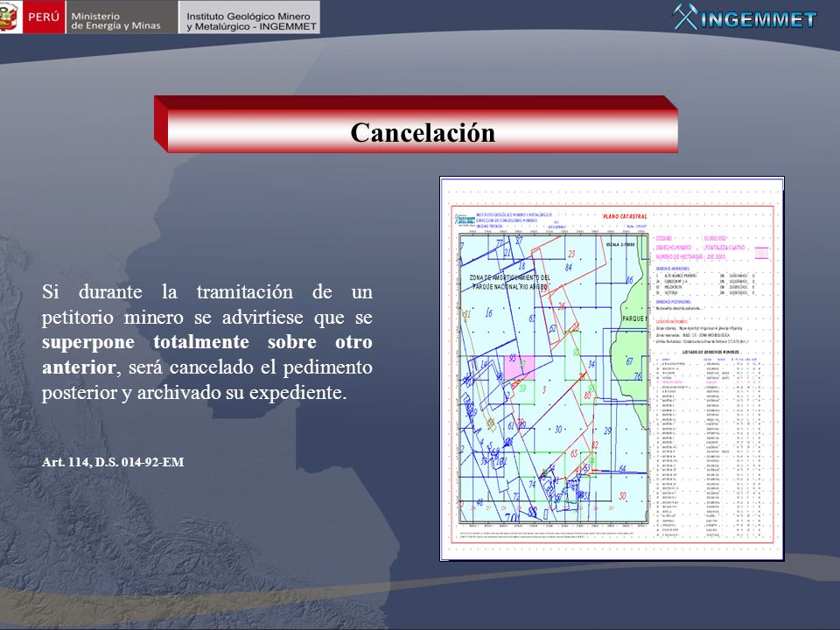Click the words 'posterior y archivado su expediente.'

coord(194,393)
